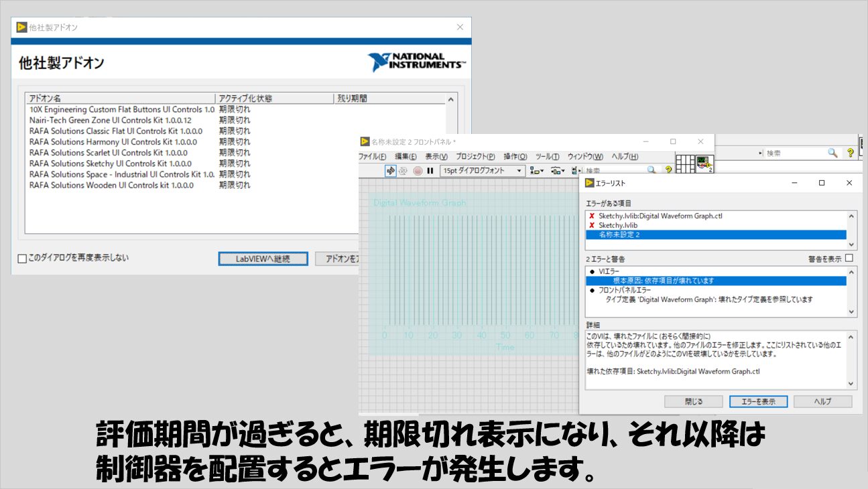Click the 残り期間 column header

389,98
